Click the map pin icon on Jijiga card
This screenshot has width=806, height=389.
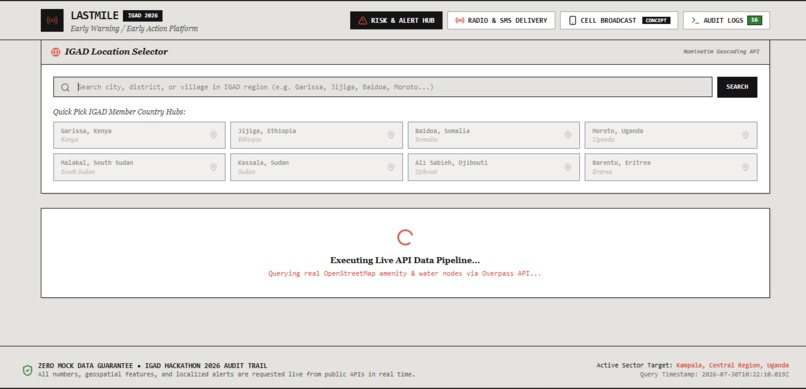click(x=391, y=135)
